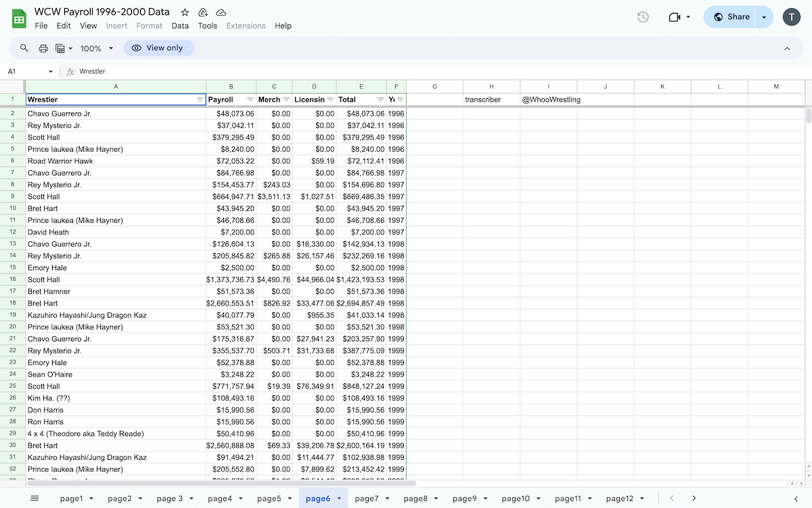The width and height of the screenshot is (812, 508).
Task: Open the File menu
Action: coord(41,26)
